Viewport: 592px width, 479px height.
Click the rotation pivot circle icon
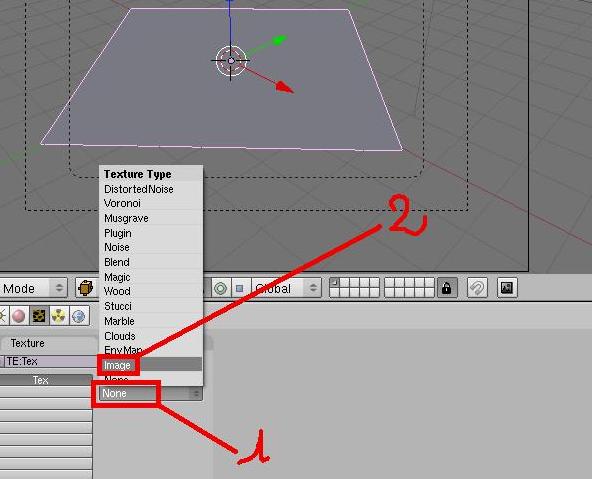pos(220,288)
